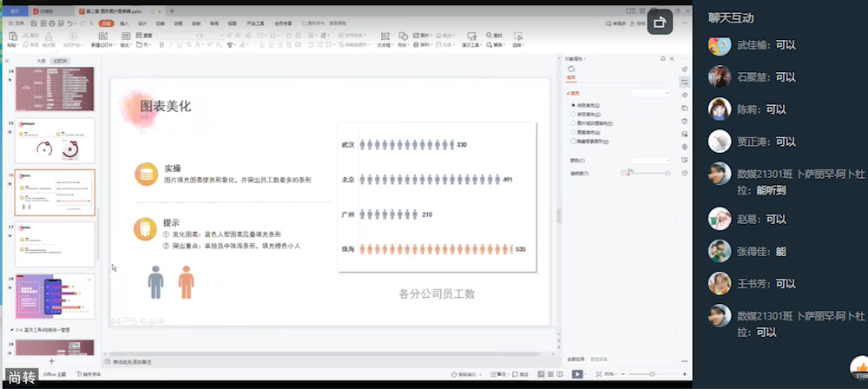Click the apply to all button in properties panel
The image size is (868, 389).
point(575,359)
